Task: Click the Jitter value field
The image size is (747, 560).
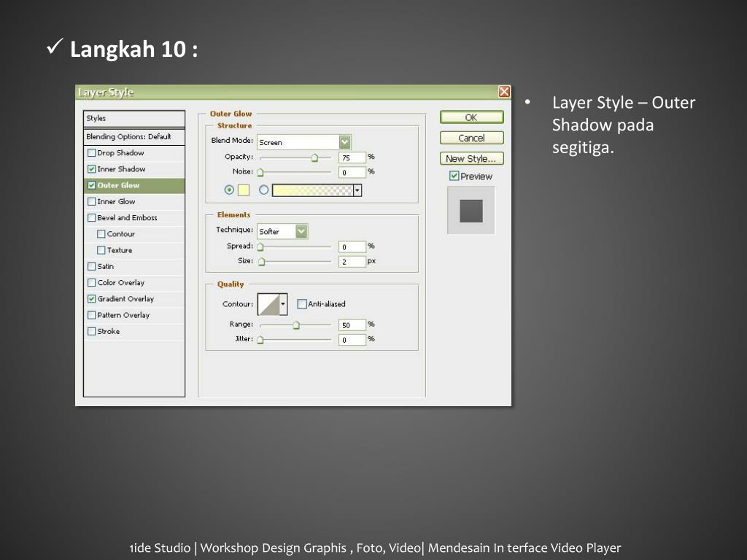Action: click(352, 340)
